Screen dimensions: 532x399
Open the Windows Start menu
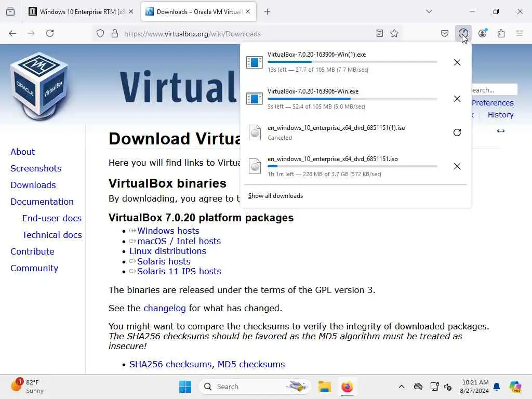185,387
